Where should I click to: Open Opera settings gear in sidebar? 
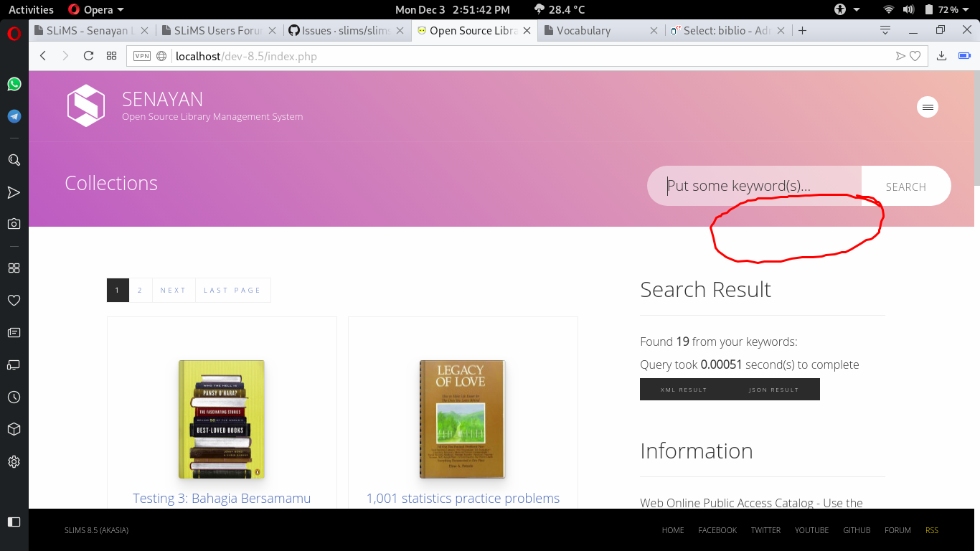click(14, 461)
